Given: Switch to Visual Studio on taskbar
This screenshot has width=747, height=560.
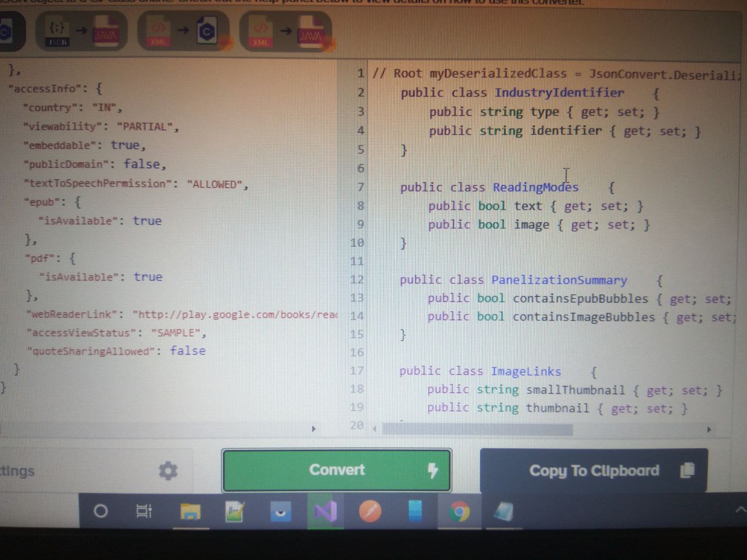Looking at the screenshot, I should coord(325,512).
